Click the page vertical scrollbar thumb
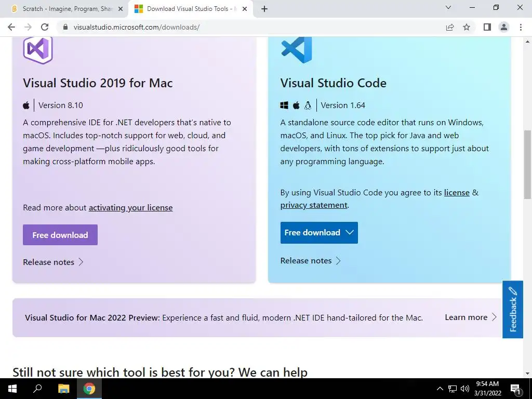Viewport: 532px width, 399px height. 527,165
